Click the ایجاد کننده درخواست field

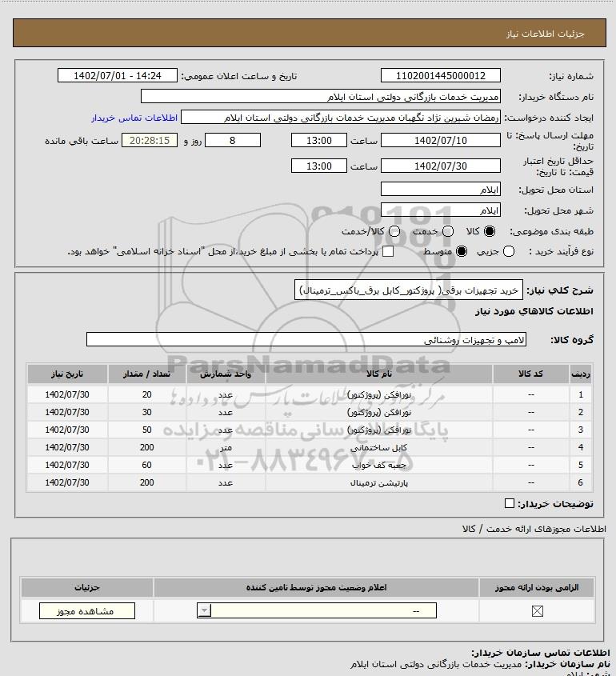click(x=341, y=118)
